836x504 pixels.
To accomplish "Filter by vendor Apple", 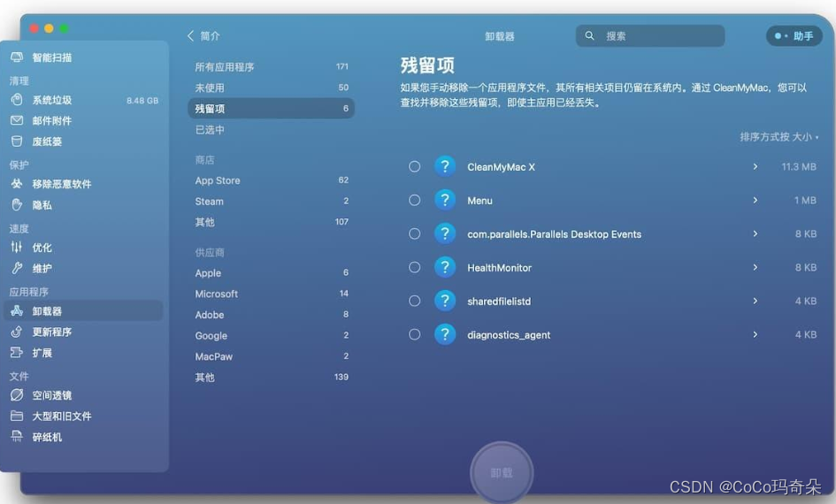I will pyautogui.click(x=271, y=272).
